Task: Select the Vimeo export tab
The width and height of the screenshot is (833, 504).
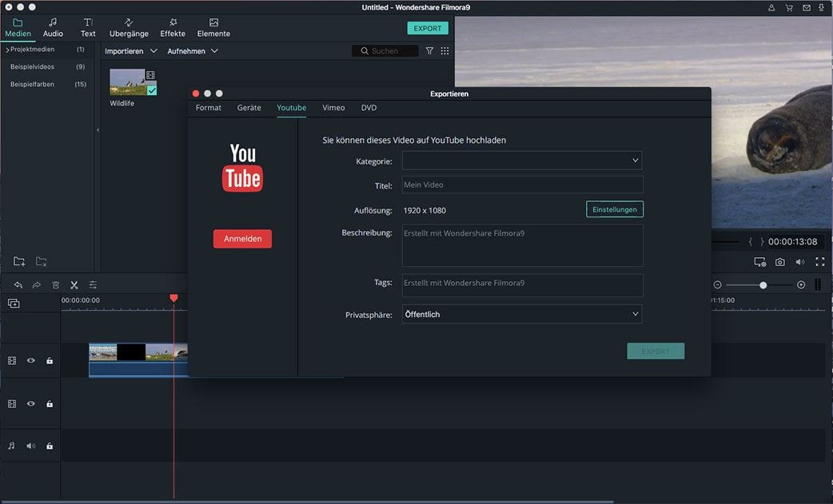Action: [333, 108]
